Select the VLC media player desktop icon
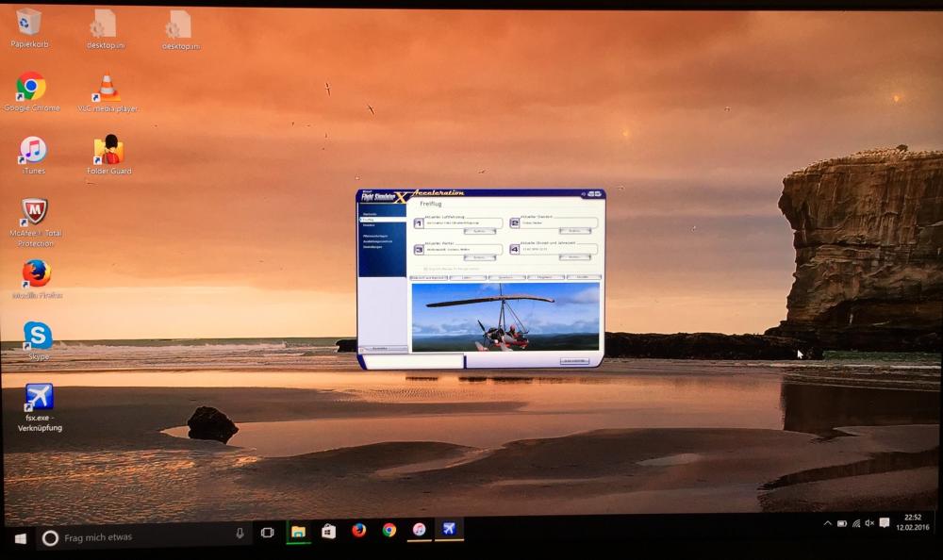Image resolution: width=943 pixels, height=560 pixels. (x=108, y=88)
